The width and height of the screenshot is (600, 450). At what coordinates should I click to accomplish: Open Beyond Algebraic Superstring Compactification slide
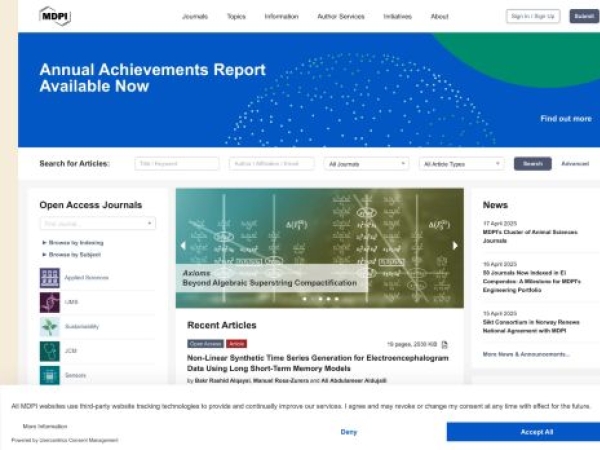tap(270, 283)
